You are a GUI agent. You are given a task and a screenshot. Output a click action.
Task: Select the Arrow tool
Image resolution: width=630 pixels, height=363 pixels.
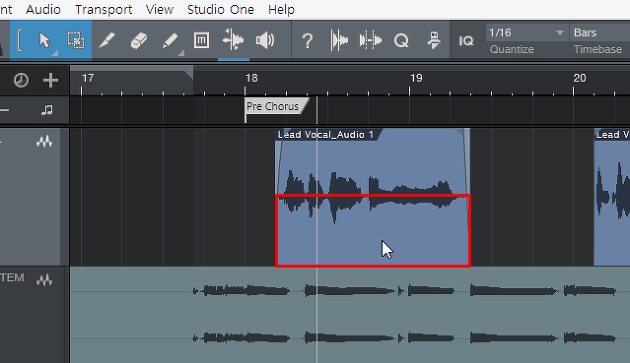[44, 40]
